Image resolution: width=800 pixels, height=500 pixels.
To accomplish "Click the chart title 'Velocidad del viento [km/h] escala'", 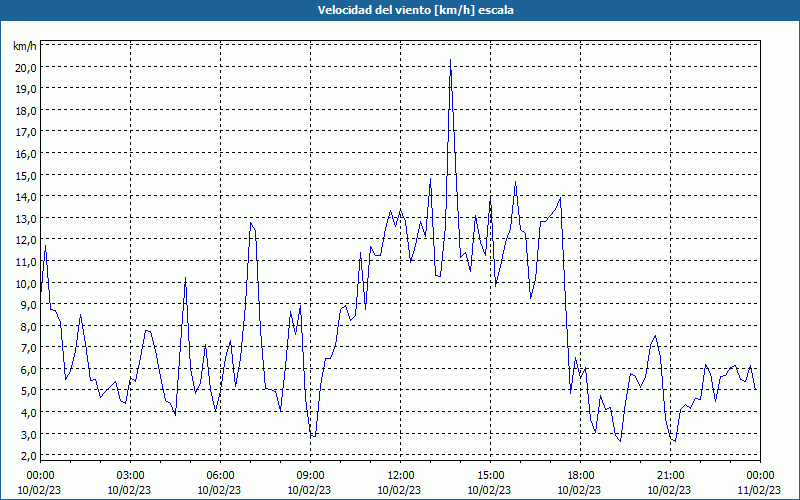I will point(415,10).
